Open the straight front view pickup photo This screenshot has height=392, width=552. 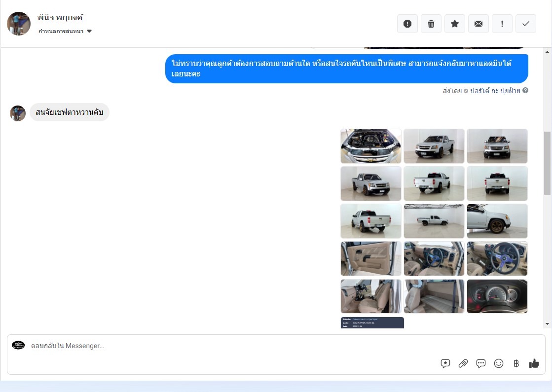pos(497,146)
